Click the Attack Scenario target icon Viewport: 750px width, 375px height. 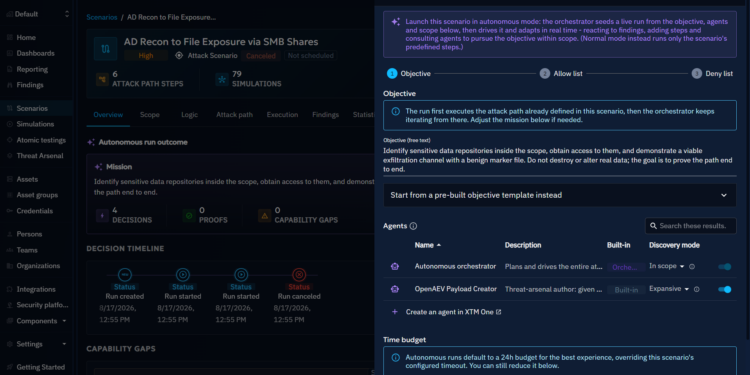[179, 55]
